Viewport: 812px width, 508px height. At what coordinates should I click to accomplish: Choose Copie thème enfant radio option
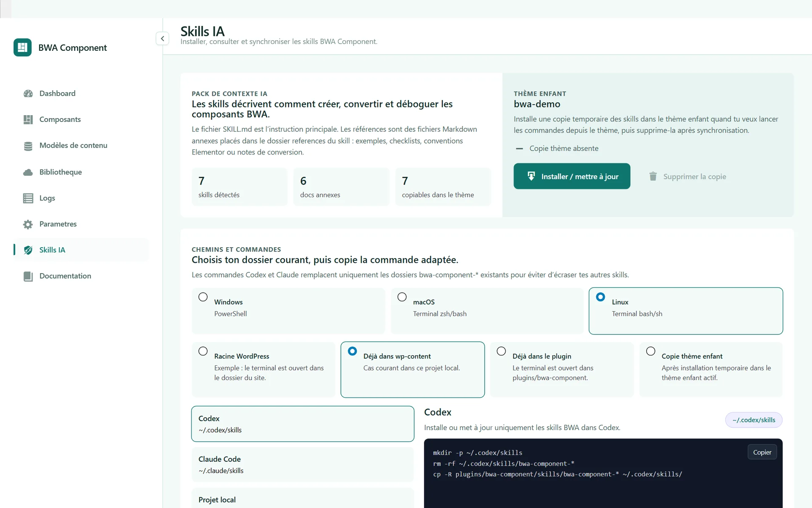coord(650,351)
